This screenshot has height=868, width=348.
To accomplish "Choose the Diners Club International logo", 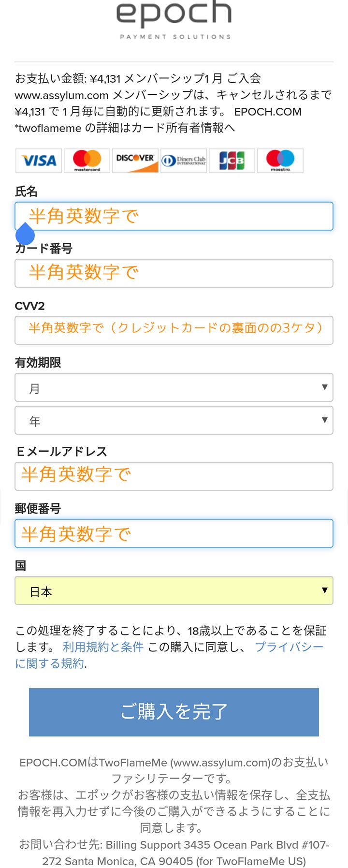I will click(184, 161).
